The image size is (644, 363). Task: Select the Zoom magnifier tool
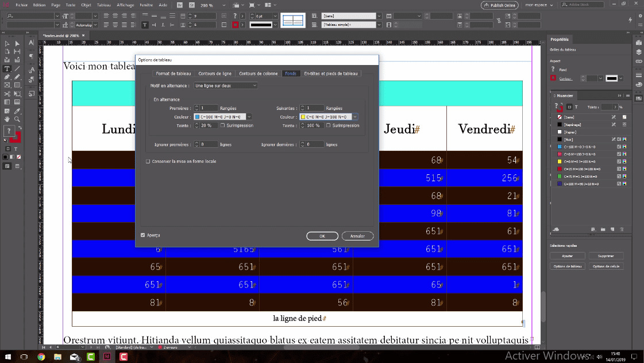17,119
